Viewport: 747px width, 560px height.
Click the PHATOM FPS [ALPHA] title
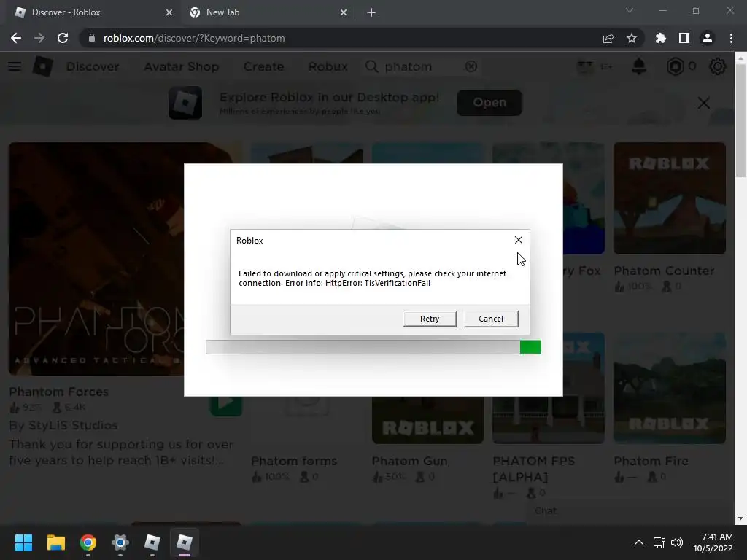(533, 469)
